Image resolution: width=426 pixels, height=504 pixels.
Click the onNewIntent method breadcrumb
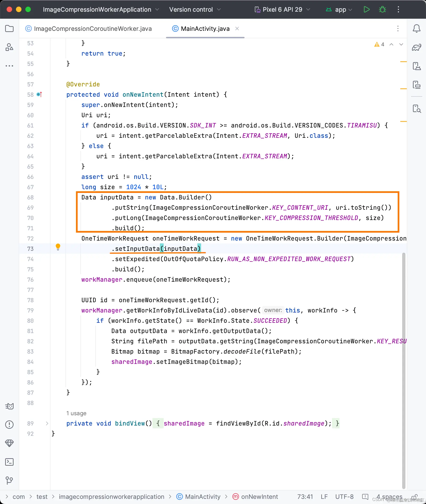click(x=255, y=497)
